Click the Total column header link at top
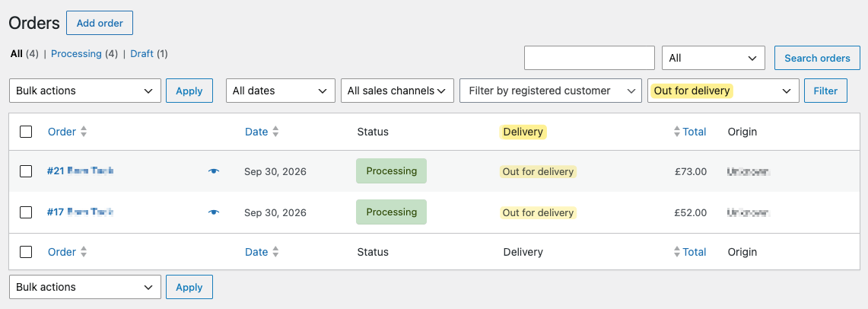Image resolution: width=868 pixels, height=309 pixels. tap(695, 132)
